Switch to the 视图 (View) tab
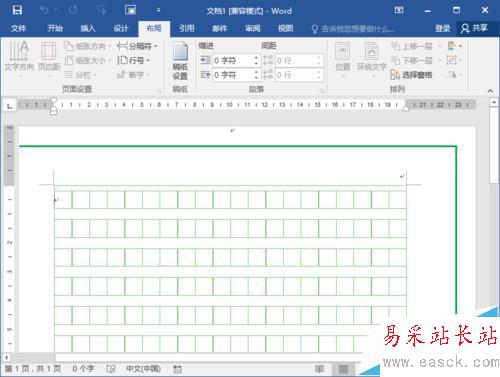Screen dimensions: 500x377 click(x=286, y=28)
